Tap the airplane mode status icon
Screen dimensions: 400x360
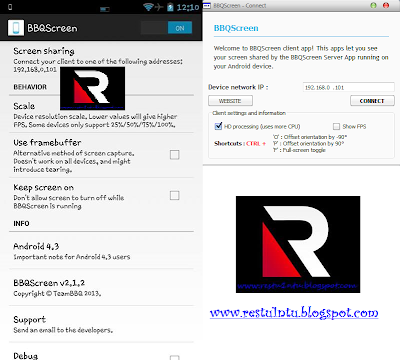click(x=159, y=7)
